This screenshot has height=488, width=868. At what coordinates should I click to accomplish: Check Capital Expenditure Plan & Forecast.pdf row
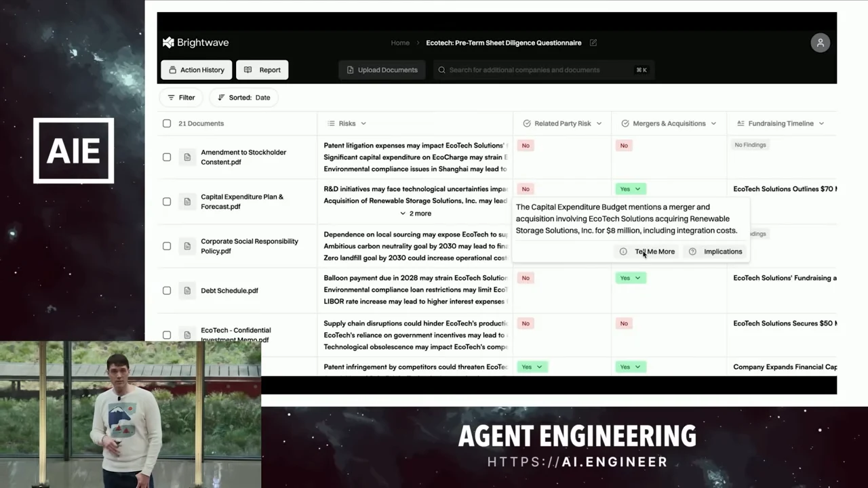(167, 201)
